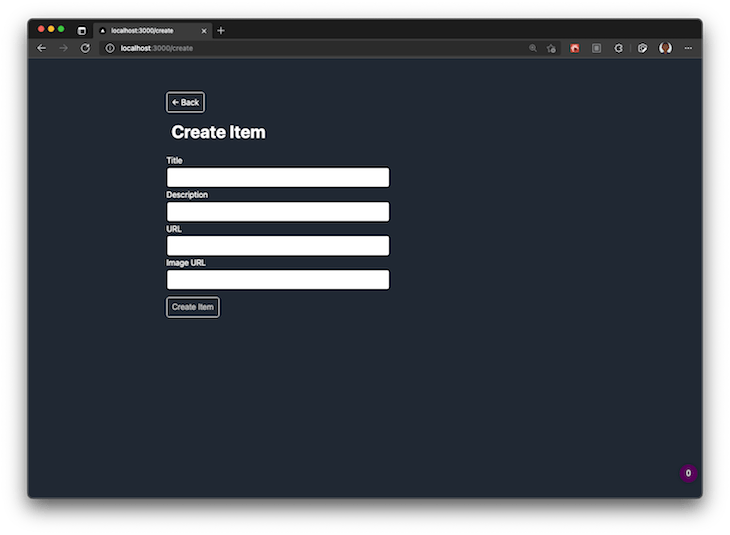The image size is (730, 535).
Task: Click the Back button above the heading
Action: (x=185, y=102)
